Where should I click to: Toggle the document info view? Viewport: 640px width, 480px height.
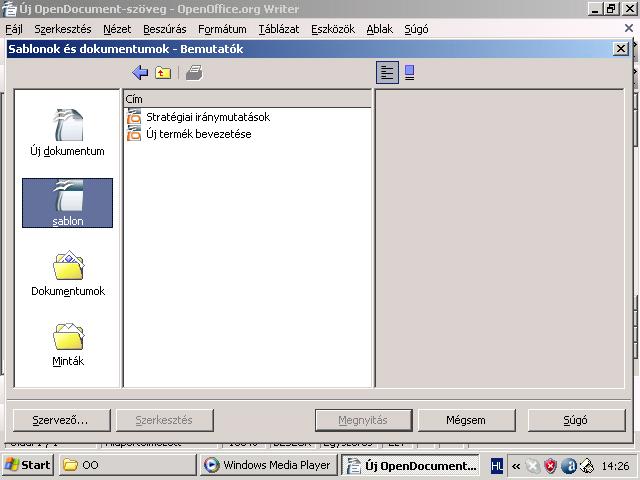387,73
